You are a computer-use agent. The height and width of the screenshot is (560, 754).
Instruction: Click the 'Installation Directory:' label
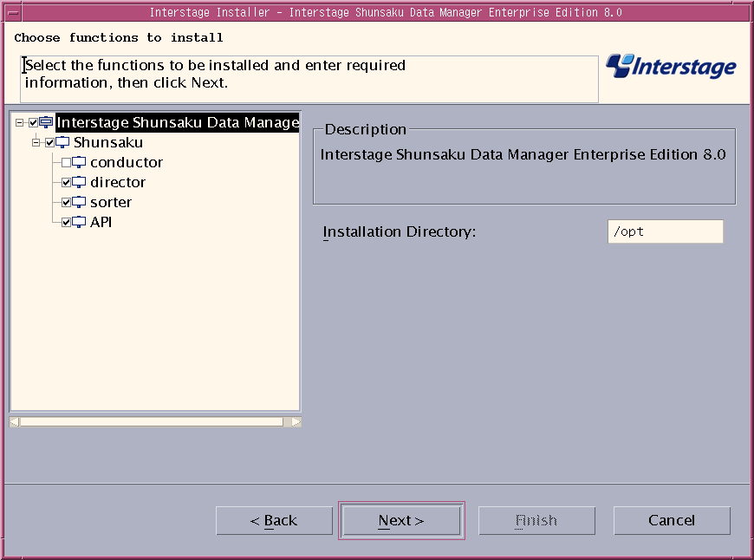(x=400, y=232)
